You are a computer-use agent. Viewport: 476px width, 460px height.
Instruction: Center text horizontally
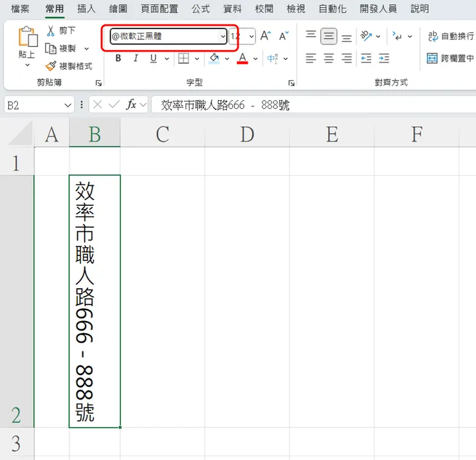[x=329, y=58]
